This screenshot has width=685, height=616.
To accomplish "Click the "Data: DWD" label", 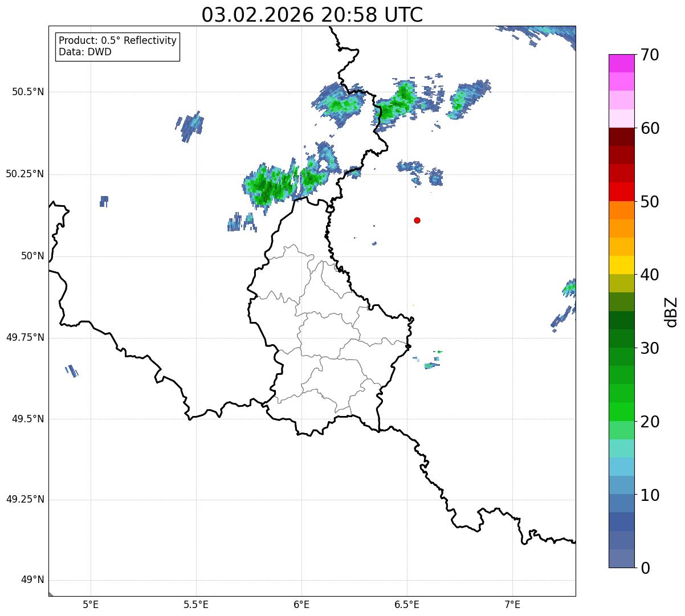I will pyautogui.click(x=85, y=52).
